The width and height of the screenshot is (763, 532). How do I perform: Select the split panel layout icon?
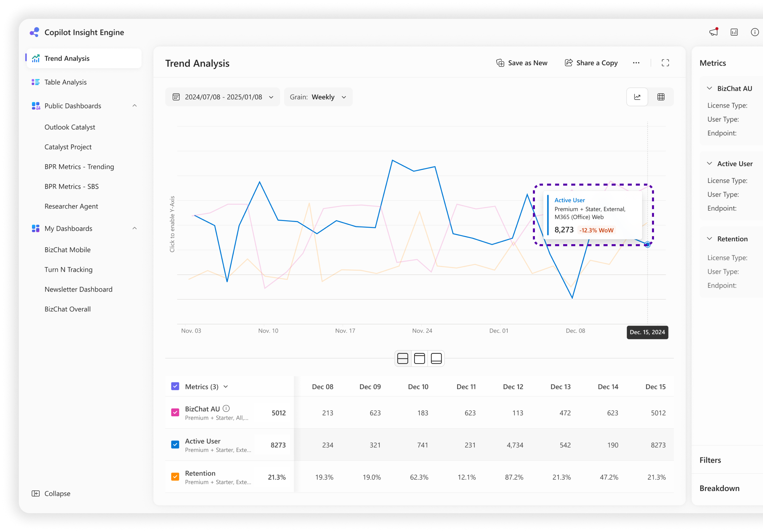(x=403, y=358)
